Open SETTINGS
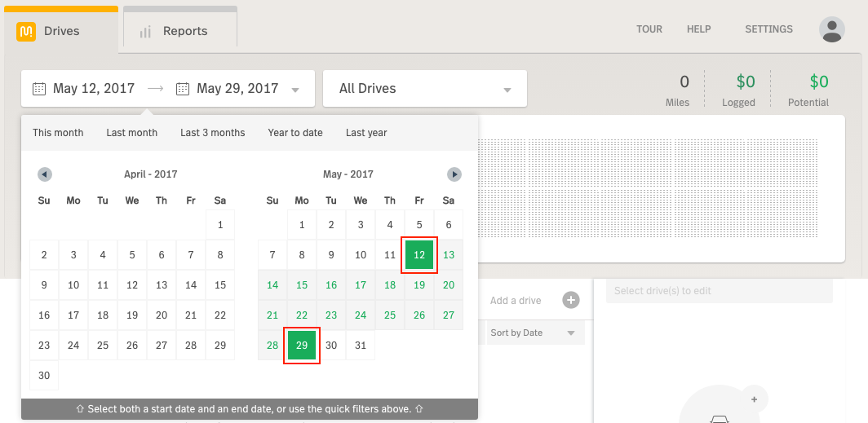The image size is (868, 423). tap(769, 29)
